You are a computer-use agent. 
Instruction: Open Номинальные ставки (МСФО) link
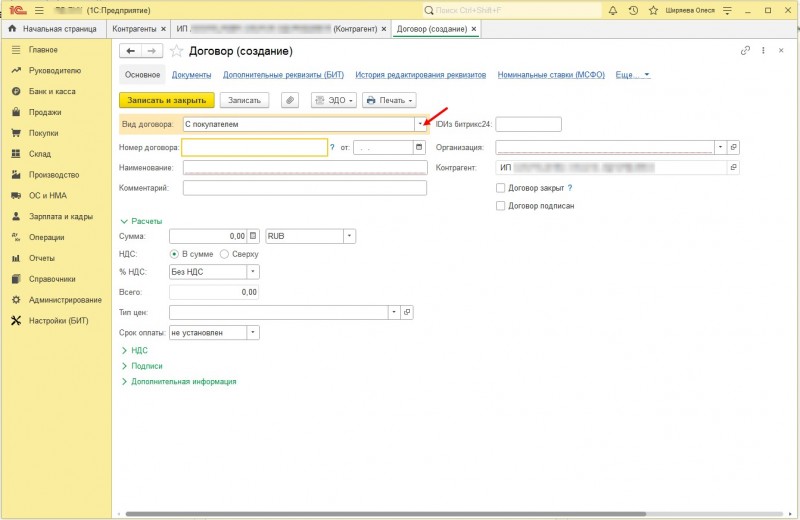click(551, 75)
